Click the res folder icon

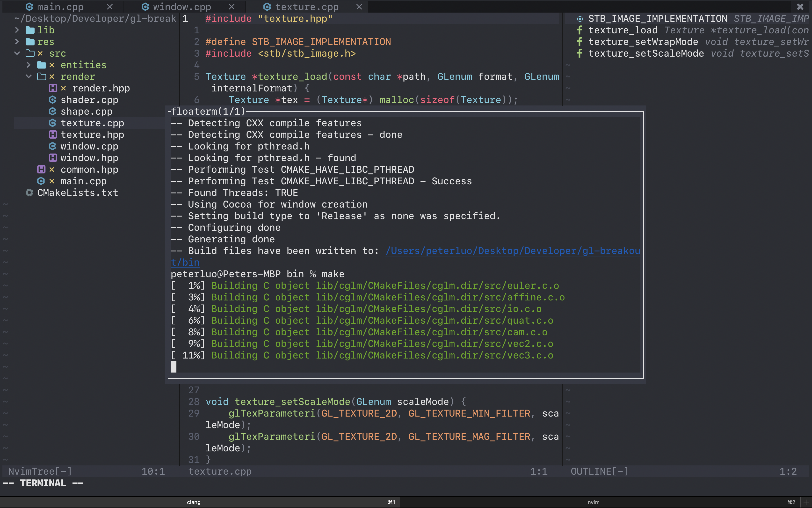[x=30, y=42]
